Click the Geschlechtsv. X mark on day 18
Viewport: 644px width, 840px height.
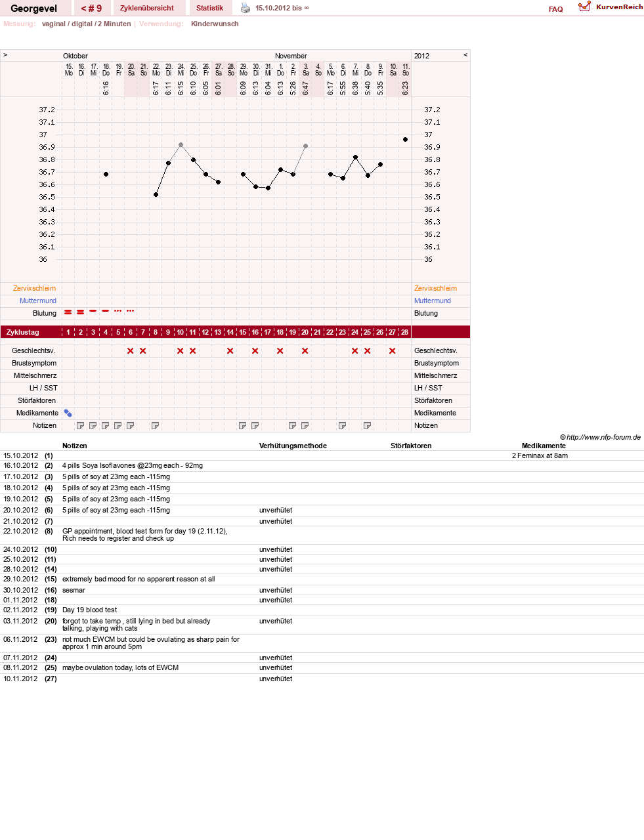[280, 350]
